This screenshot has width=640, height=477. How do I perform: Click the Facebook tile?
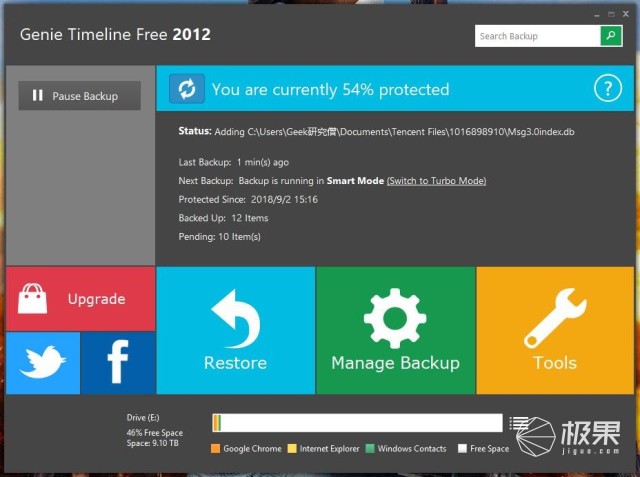coord(118,363)
